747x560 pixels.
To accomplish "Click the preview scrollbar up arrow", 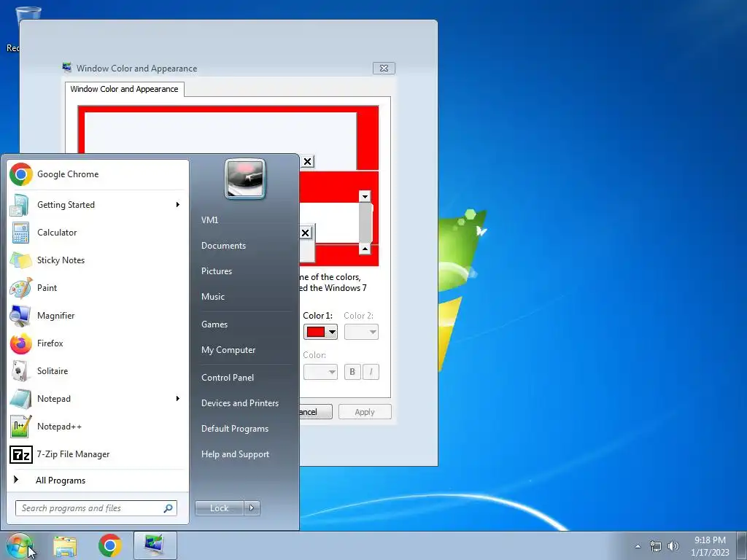I will tap(365, 249).
